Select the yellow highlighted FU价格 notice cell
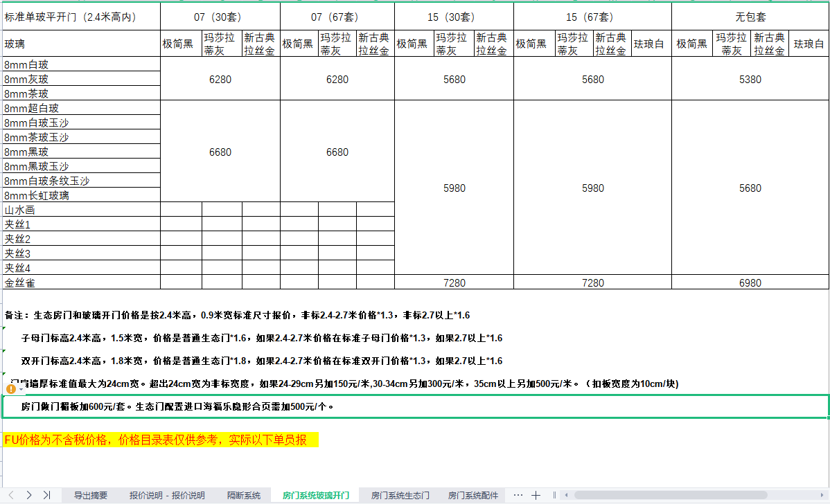This screenshot has height=504, width=830. point(160,440)
